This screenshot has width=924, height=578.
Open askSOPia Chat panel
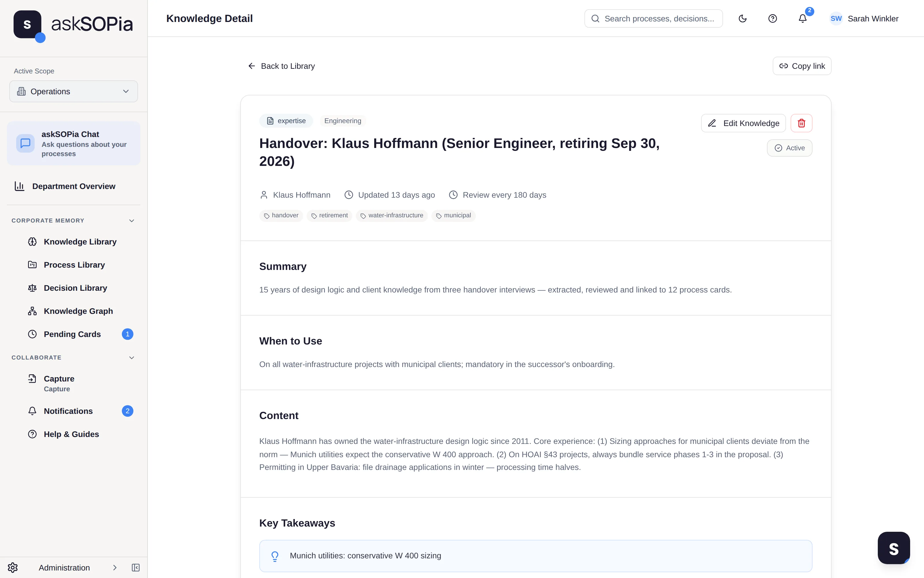pyautogui.click(x=74, y=143)
